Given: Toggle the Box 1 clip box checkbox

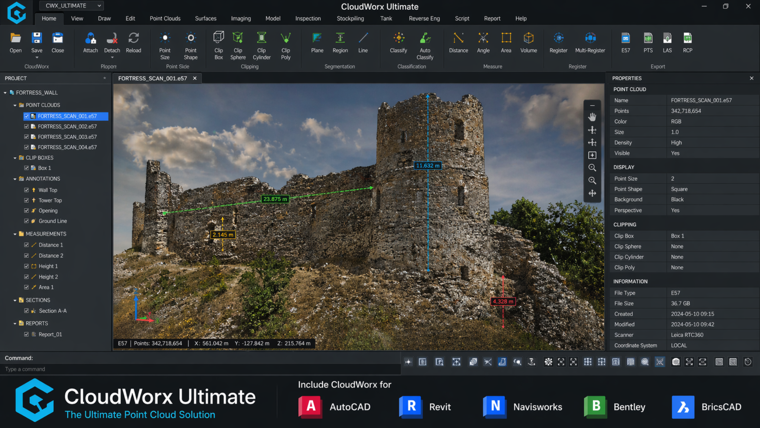Looking at the screenshot, I should click(27, 168).
